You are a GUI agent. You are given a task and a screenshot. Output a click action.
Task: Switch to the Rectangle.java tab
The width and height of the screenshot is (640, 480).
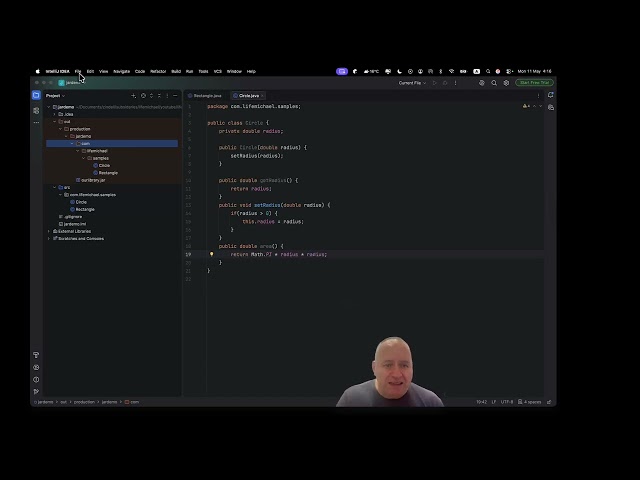tap(205, 96)
